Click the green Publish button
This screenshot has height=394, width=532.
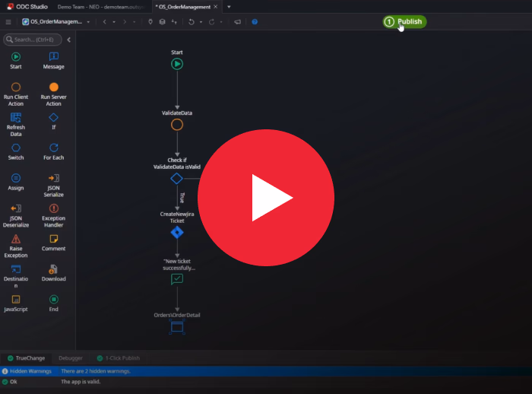(404, 22)
